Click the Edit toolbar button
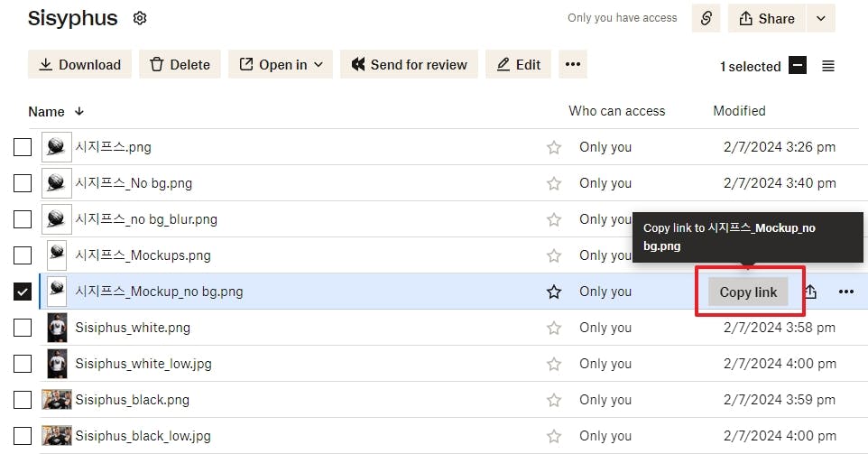The width and height of the screenshot is (868, 454). coord(518,64)
